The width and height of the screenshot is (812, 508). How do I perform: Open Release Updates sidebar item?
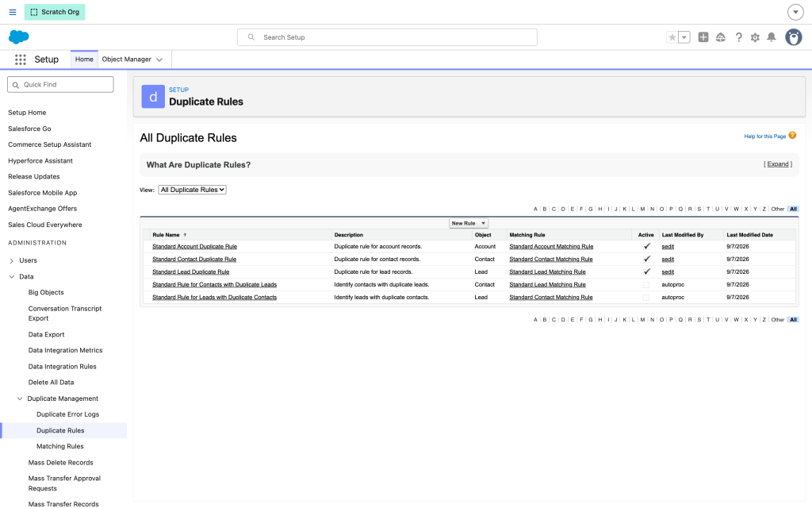click(x=33, y=177)
